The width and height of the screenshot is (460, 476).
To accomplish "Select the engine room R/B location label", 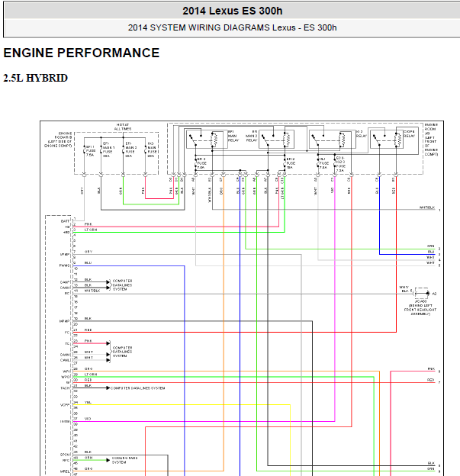I will point(58,140).
